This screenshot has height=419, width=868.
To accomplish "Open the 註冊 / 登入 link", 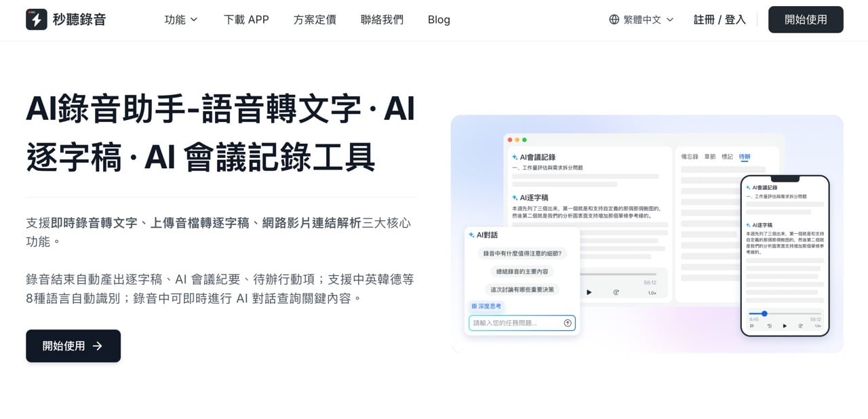I will (x=719, y=20).
